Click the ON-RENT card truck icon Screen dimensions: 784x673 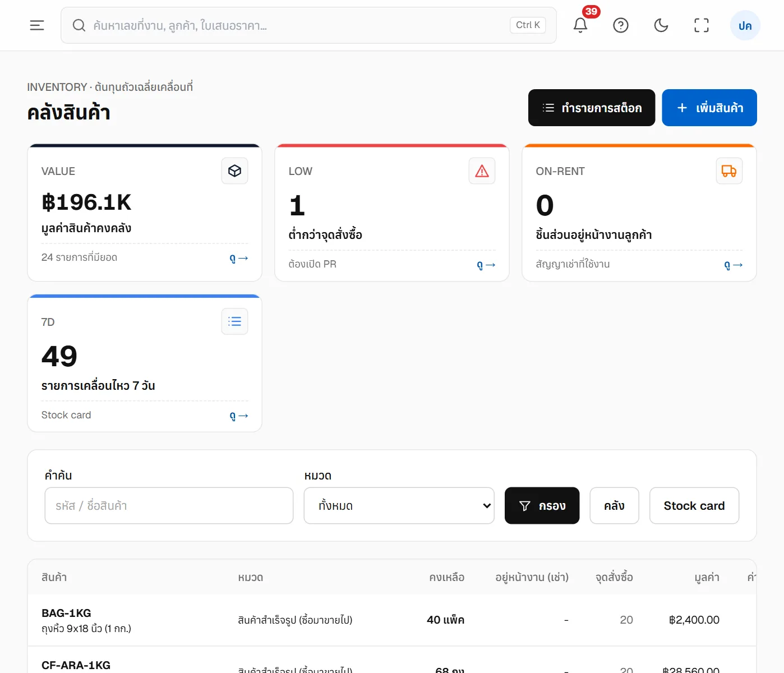pos(729,171)
